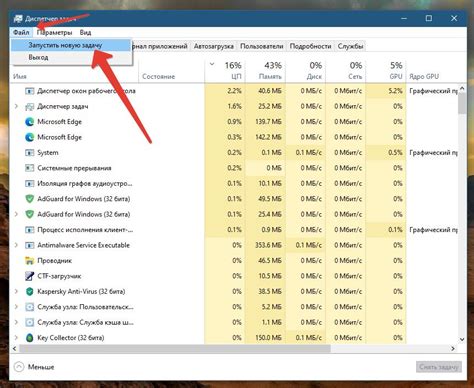The image size is (474, 388).
Task: Click the Меньше details link
Action: (41, 367)
